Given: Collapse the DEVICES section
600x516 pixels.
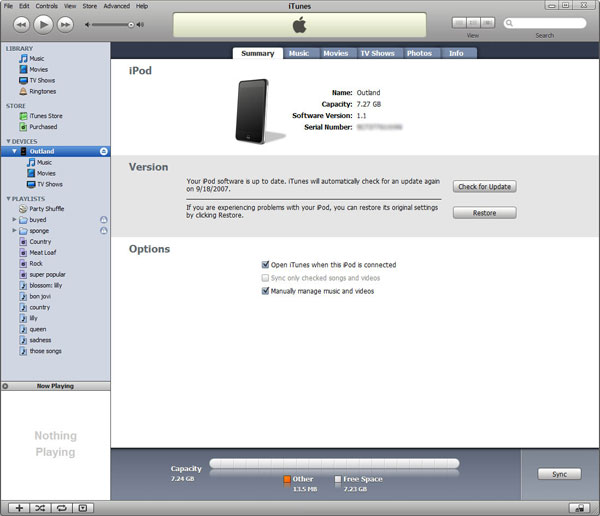Looking at the screenshot, I should pos(8,141).
